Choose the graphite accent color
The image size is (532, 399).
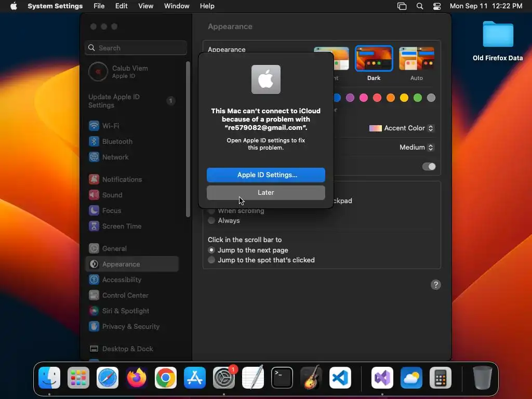click(x=431, y=98)
